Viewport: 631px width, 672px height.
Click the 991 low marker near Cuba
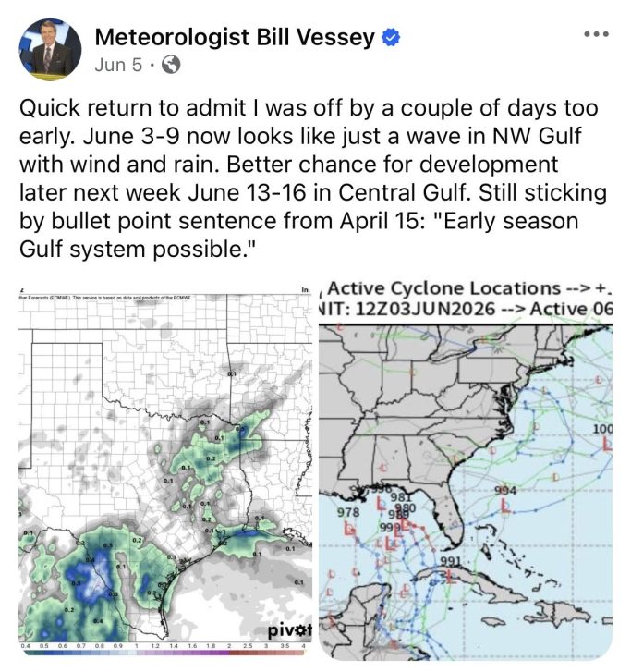(448, 575)
